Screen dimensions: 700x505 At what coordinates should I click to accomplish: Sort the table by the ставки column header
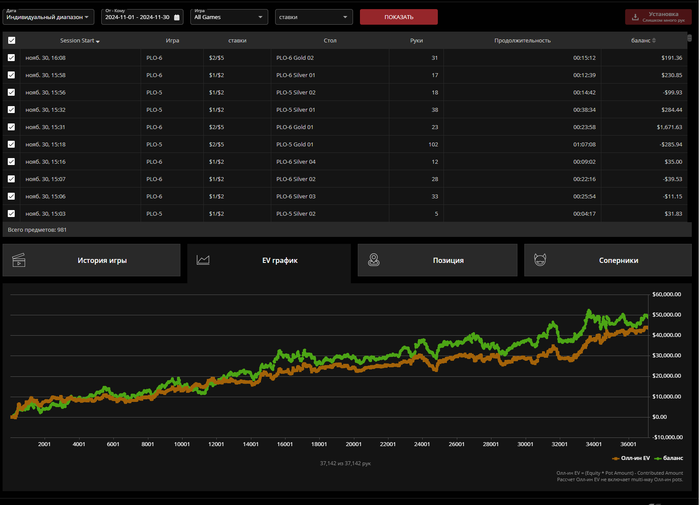(237, 41)
